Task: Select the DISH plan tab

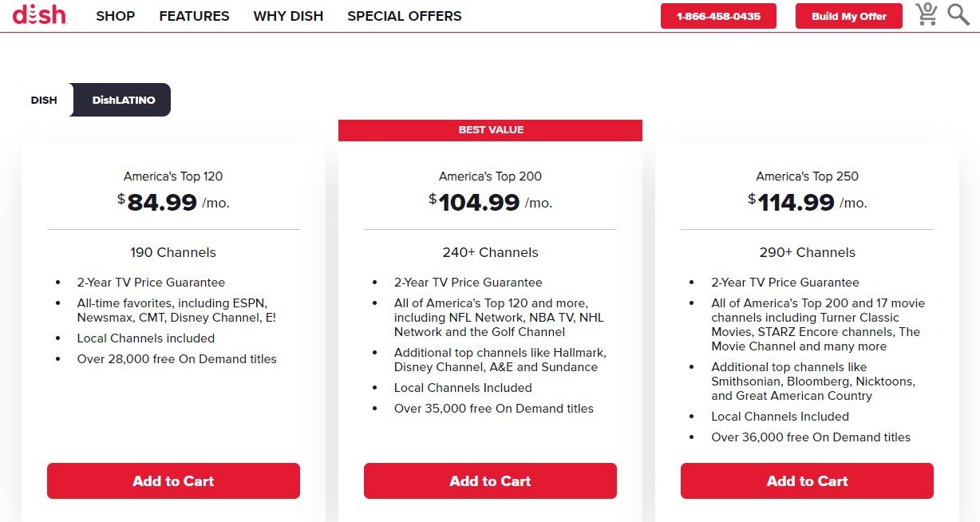Action: (x=44, y=99)
